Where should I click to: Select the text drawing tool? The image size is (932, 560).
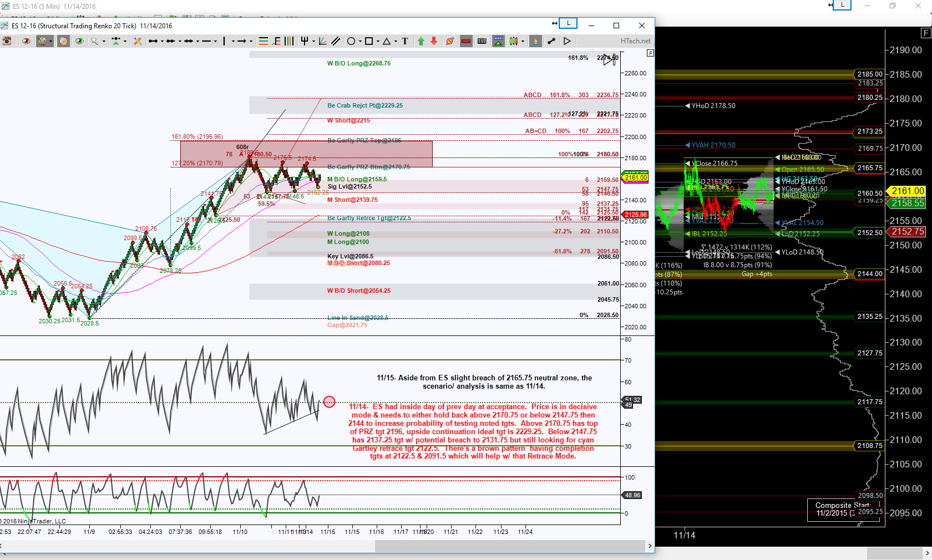pos(405,41)
